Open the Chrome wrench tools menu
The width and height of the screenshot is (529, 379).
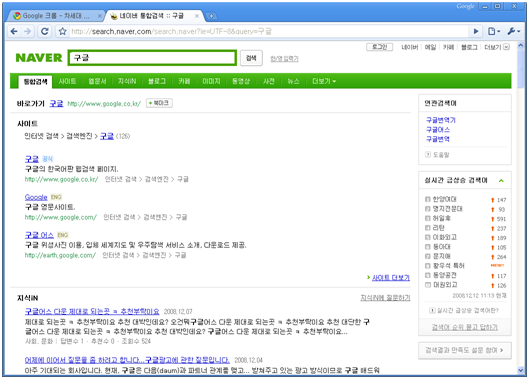(x=514, y=31)
